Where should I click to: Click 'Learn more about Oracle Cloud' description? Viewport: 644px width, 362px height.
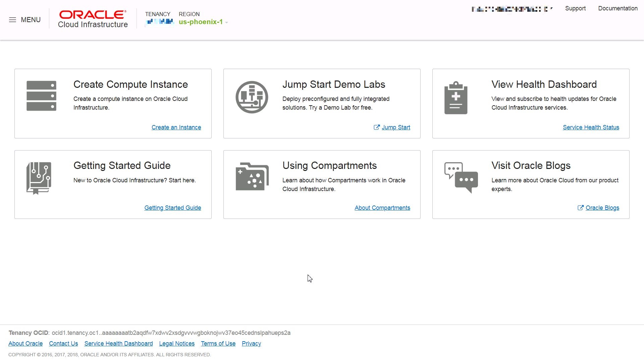click(x=555, y=185)
